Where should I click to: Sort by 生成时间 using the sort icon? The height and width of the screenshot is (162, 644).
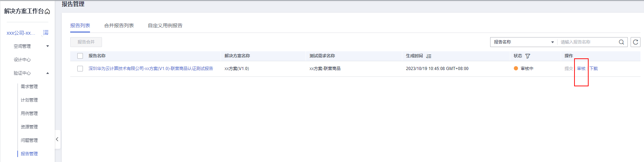click(x=429, y=56)
